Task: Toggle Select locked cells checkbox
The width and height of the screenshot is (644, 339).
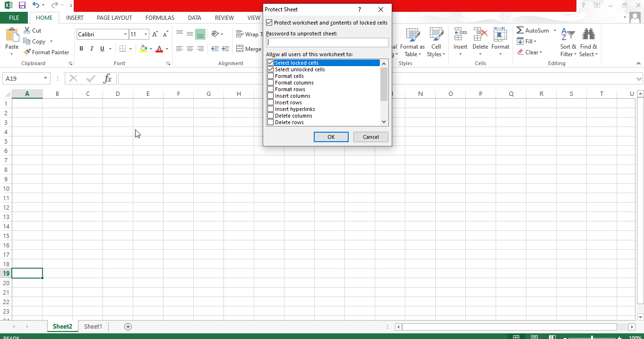Action: click(x=270, y=63)
